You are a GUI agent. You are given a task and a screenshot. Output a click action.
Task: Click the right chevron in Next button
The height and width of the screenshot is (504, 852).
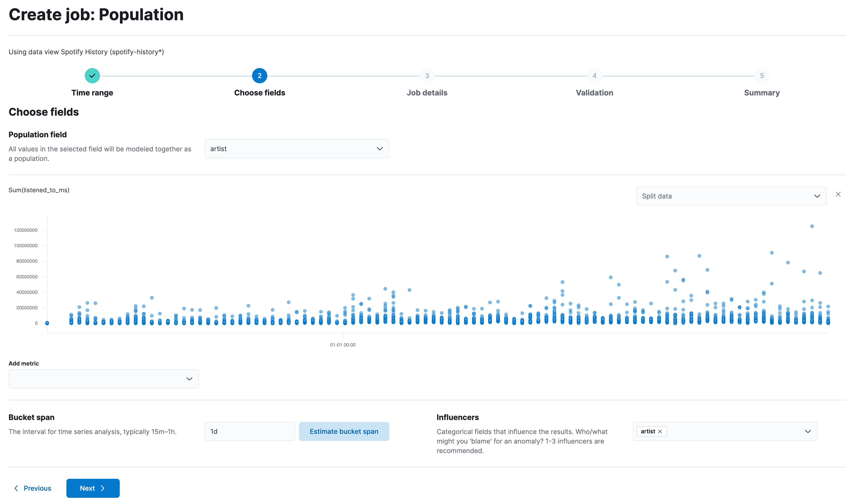tap(103, 488)
